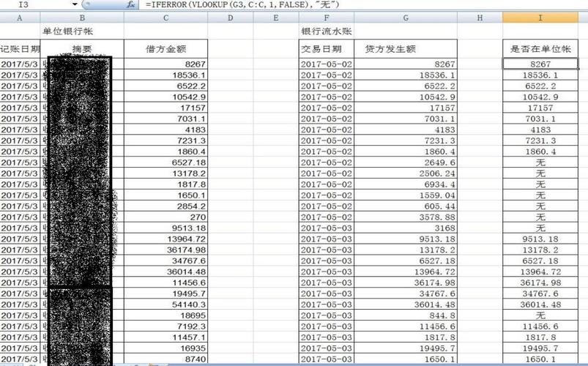Select column F header
Image resolution: width=588 pixels, height=366 pixels.
coord(327,18)
